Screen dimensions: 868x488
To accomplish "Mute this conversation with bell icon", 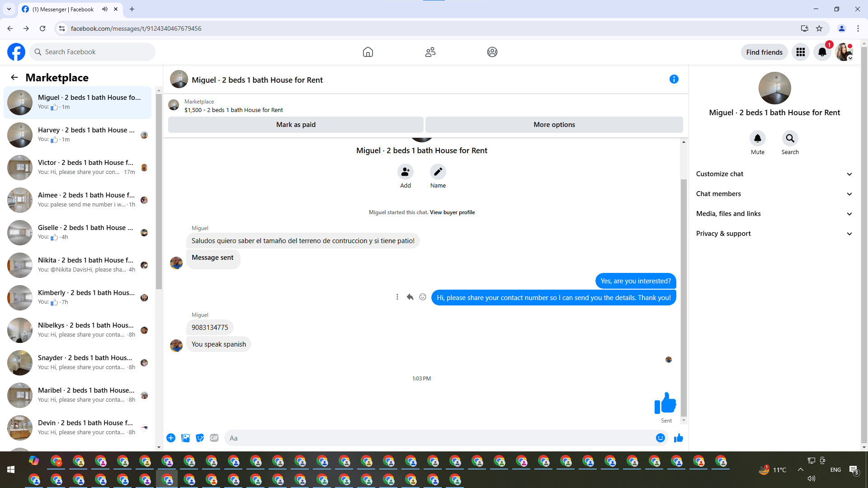I will [757, 138].
